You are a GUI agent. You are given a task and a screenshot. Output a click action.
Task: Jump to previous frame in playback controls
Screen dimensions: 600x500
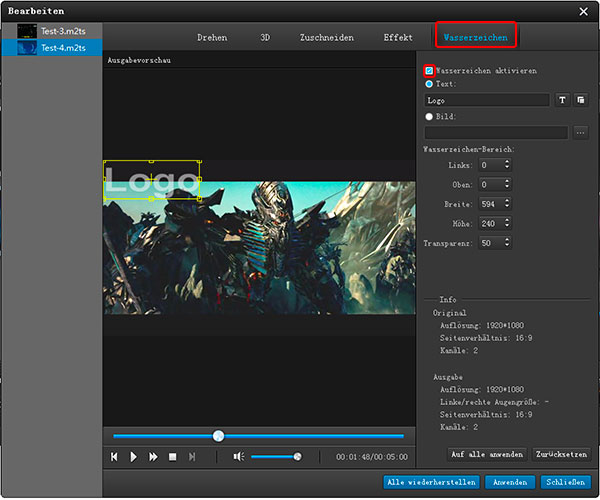[x=114, y=457]
